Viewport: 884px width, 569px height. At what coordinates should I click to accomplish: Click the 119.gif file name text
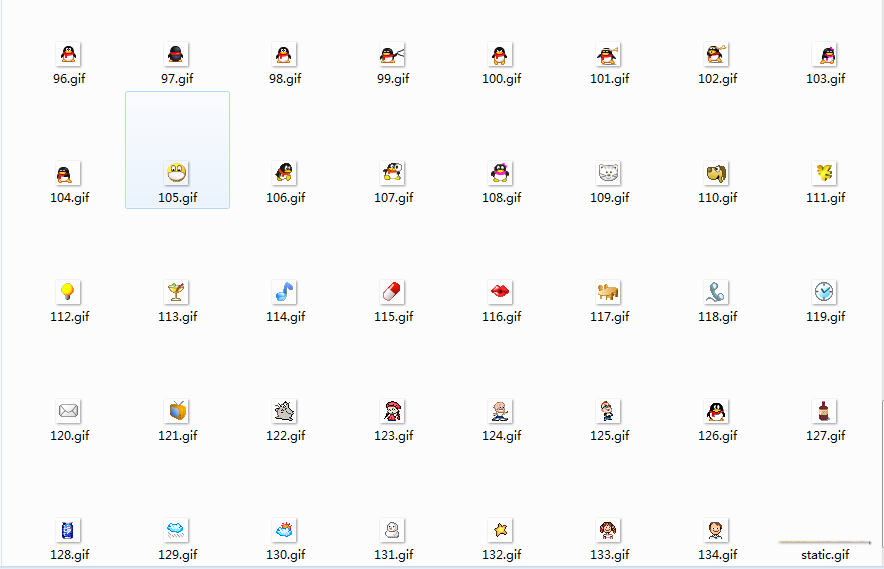825,317
